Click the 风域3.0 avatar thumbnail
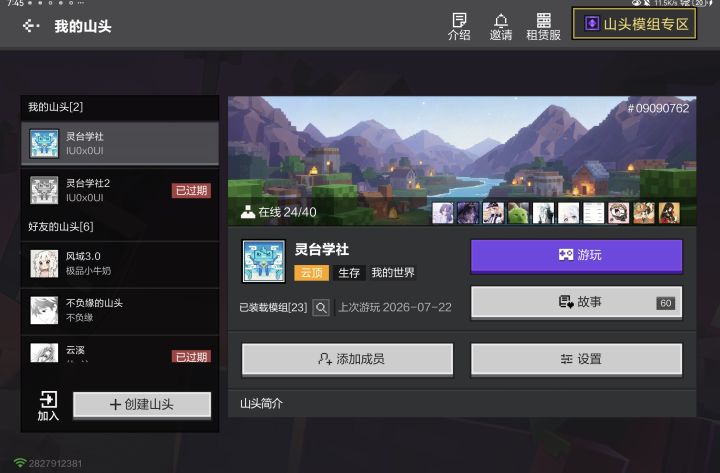The width and height of the screenshot is (720, 473). [x=44, y=264]
